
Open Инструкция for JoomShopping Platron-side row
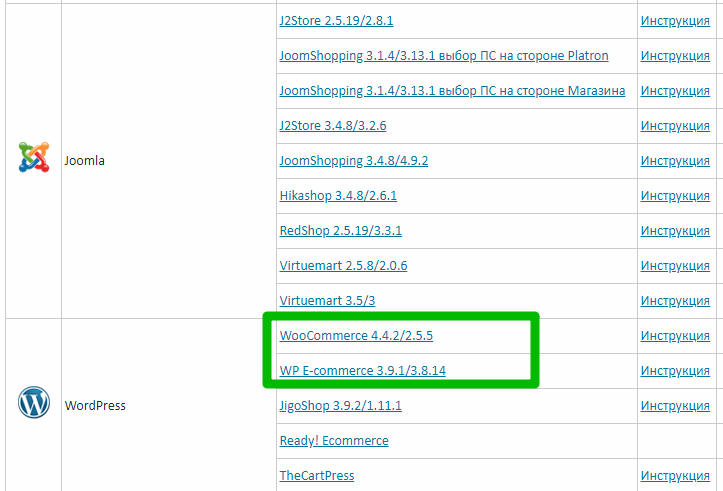pyautogui.click(x=675, y=56)
